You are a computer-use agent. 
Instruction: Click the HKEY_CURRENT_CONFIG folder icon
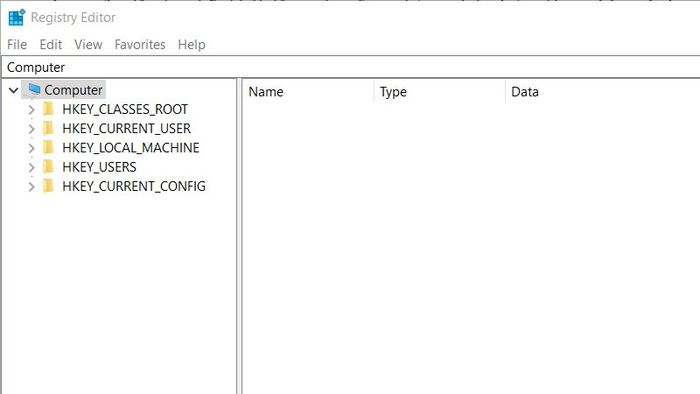tap(48, 186)
